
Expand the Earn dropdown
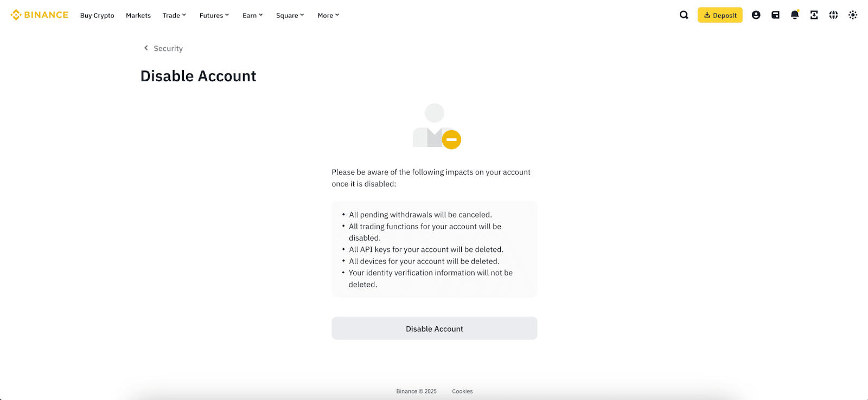click(252, 15)
